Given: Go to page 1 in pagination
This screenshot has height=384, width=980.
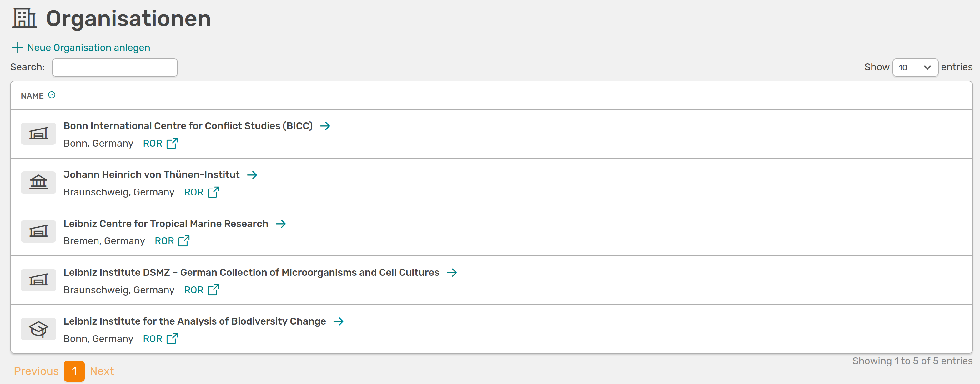Looking at the screenshot, I should coord(74,371).
